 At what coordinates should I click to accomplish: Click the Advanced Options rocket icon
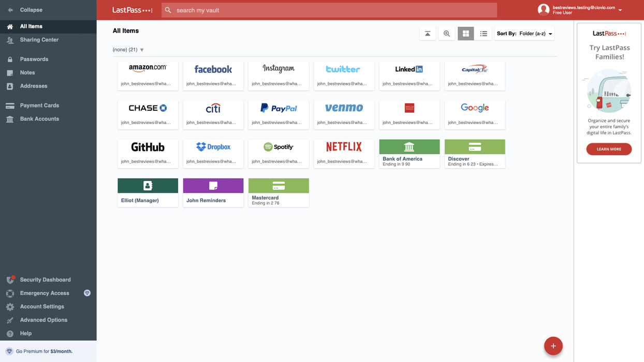(x=10, y=320)
